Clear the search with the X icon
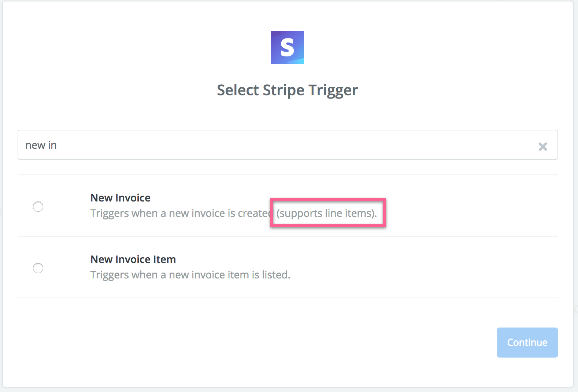This screenshot has width=578, height=392. 543,147
